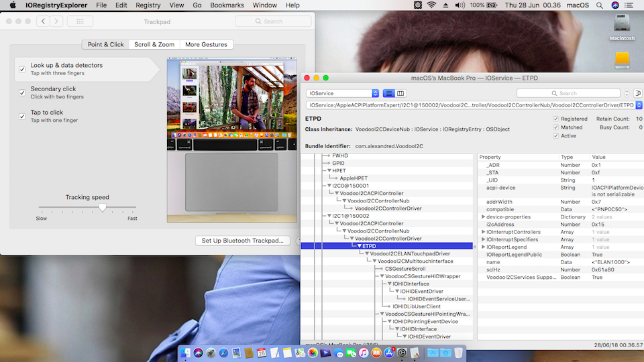Open Safari from the Dock
Viewport: 644px width, 362px height.
pos(223,353)
